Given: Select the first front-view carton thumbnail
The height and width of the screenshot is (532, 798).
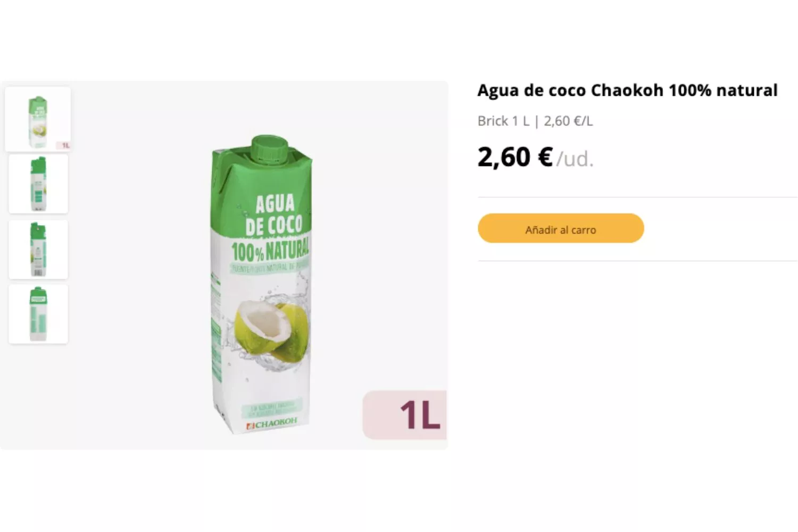Looking at the screenshot, I should point(38,119).
